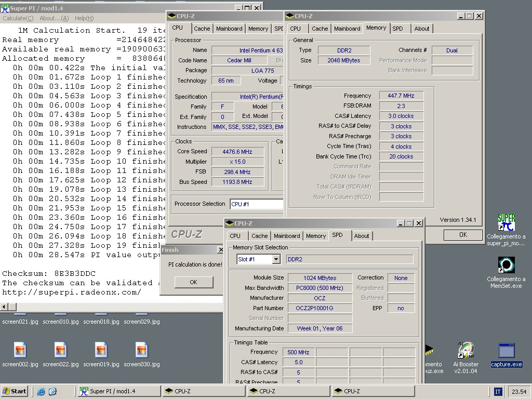Click Manufacturing Date Week 01, Year 06
The image size is (532, 399).
pos(320,328)
